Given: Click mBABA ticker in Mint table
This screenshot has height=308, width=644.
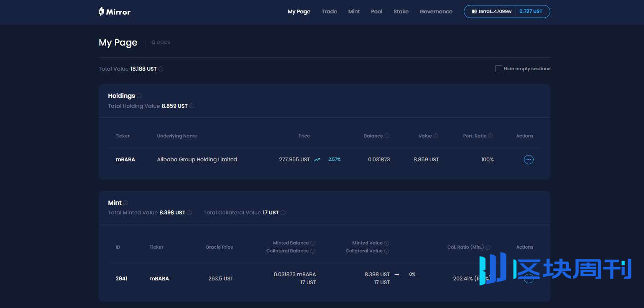Looking at the screenshot, I should (159, 278).
